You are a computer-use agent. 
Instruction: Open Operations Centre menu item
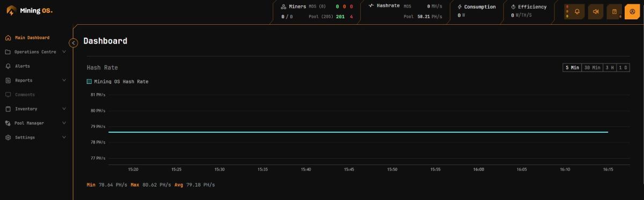(36, 52)
